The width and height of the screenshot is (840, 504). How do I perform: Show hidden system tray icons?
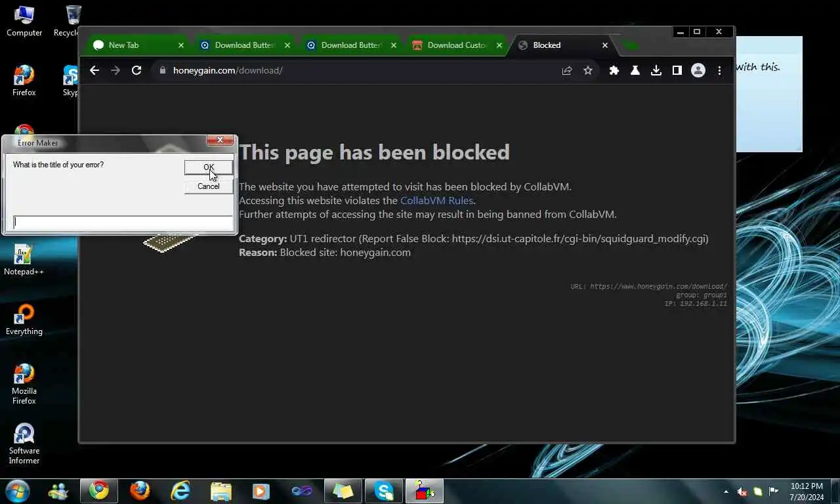[726, 492]
